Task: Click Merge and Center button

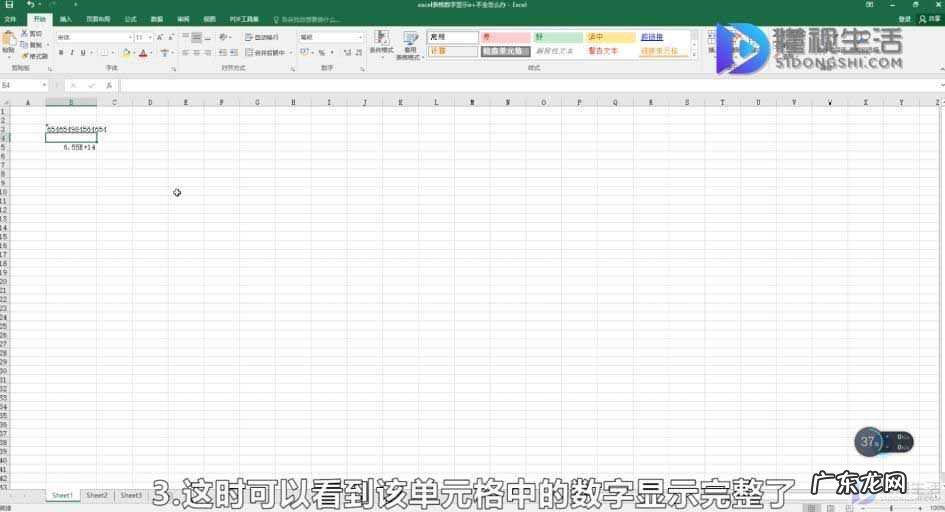Action: coord(265,53)
